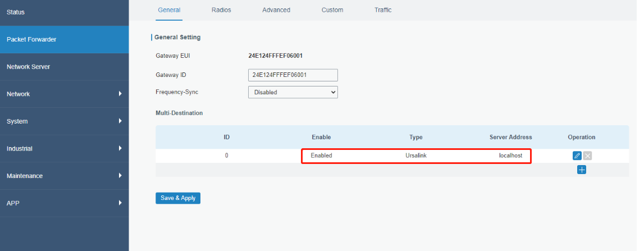Expand the APP sidebar menu arrow
644x251 pixels.
[120, 203]
